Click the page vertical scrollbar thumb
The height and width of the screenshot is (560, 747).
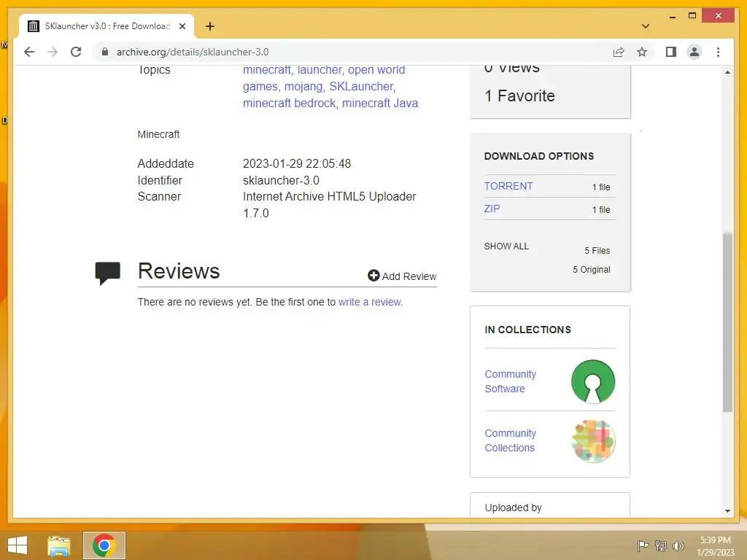(x=727, y=322)
